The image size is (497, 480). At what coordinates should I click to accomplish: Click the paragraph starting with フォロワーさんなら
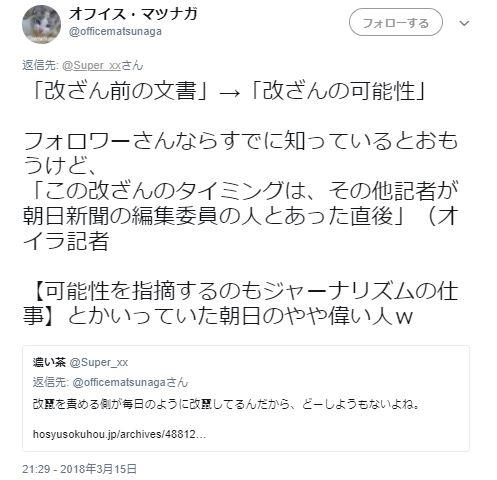[240, 153]
